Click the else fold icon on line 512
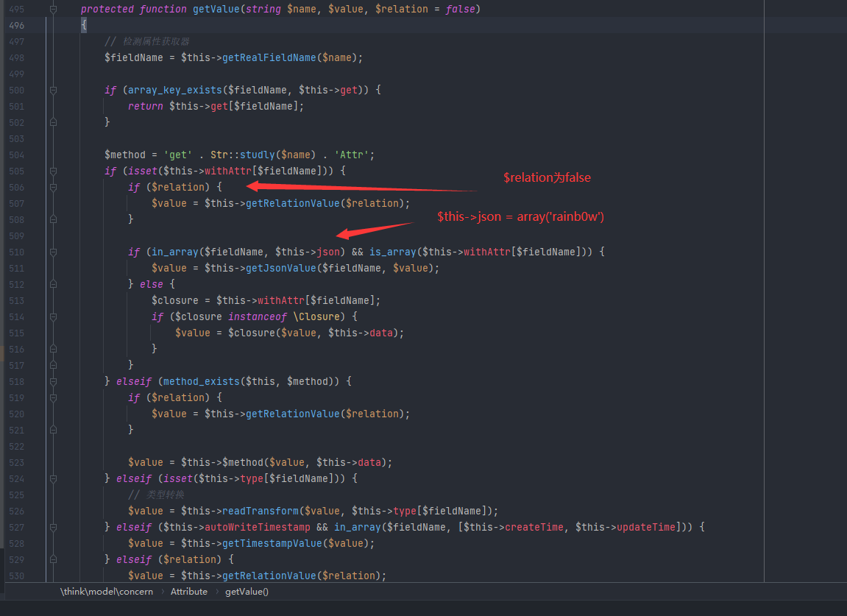847x616 pixels. click(x=53, y=284)
